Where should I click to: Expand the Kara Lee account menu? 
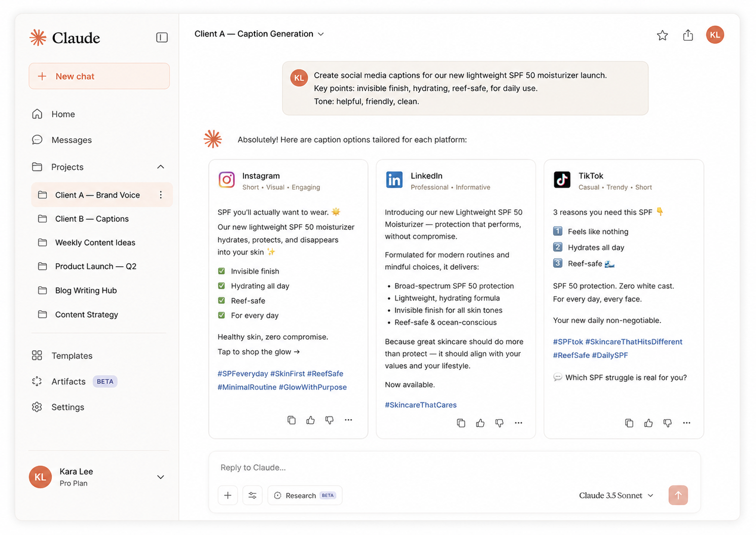pyautogui.click(x=161, y=477)
